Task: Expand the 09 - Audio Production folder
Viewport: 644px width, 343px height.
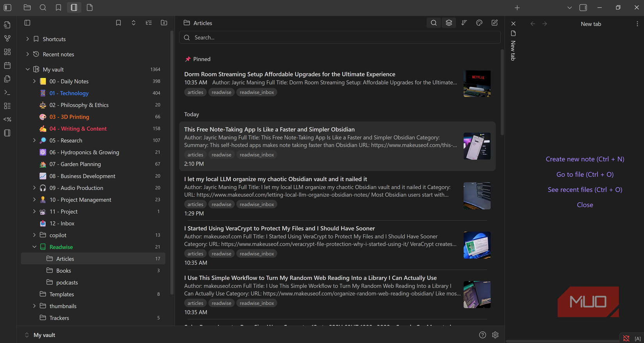Action: [34, 188]
